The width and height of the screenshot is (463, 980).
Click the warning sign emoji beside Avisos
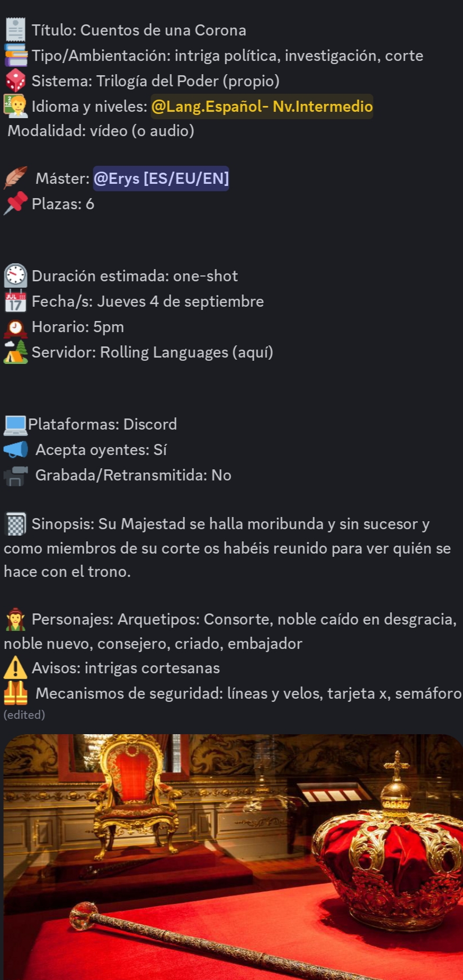pyautogui.click(x=15, y=668)
